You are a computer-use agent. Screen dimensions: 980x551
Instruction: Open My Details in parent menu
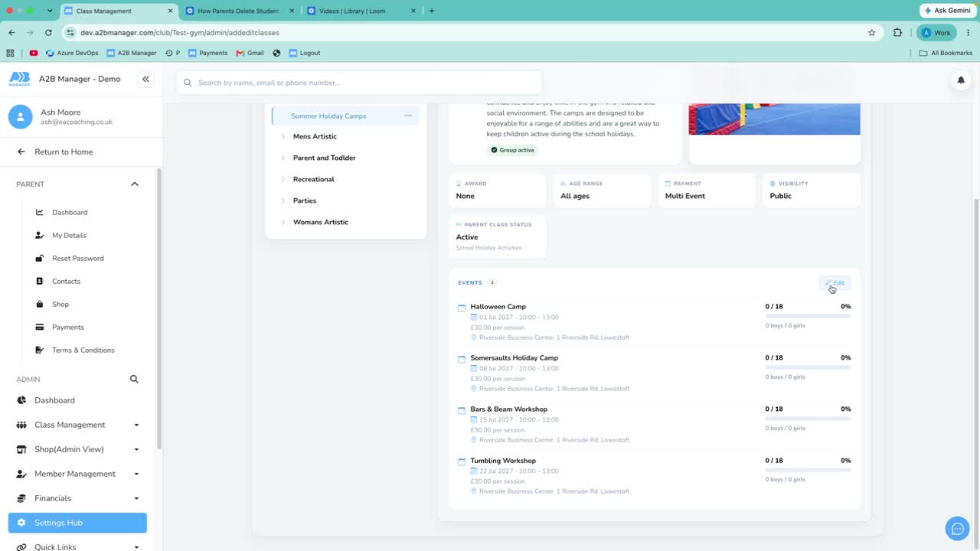tap(69, 235)
